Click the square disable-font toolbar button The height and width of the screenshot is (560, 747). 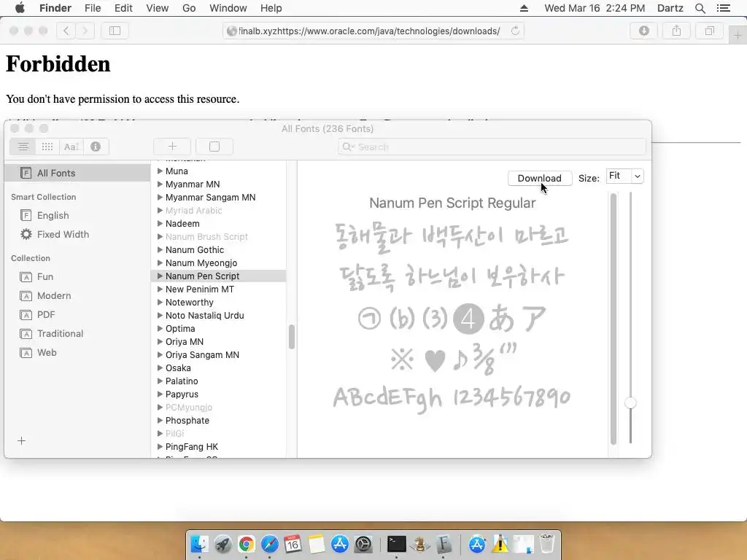[x=214, y=147]
